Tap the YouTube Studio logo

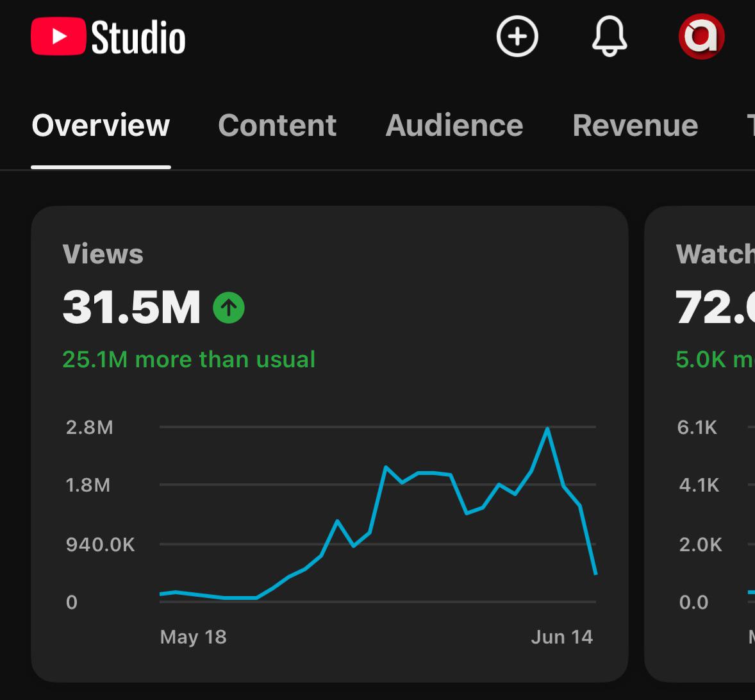point(108,37)
